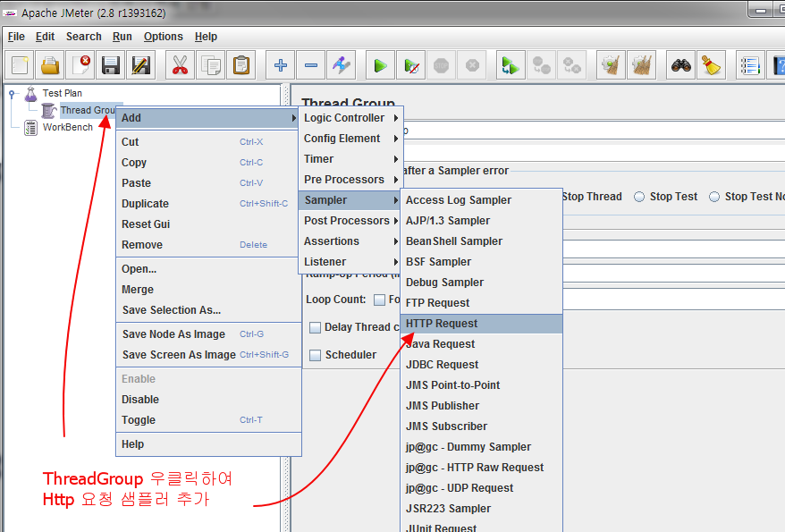
Task: Click the Paste clipboard toolbar icon
Action: 241,65
